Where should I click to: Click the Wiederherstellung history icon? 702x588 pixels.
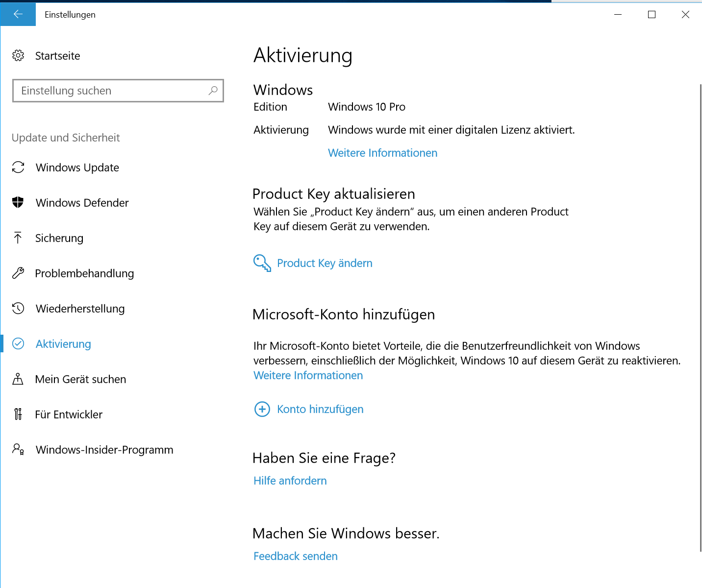tap(18, 308)
